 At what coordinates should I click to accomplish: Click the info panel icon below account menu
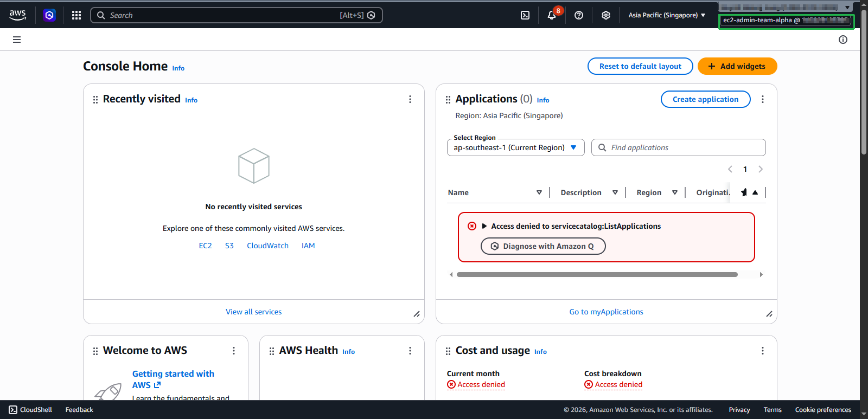coord(843,40)
